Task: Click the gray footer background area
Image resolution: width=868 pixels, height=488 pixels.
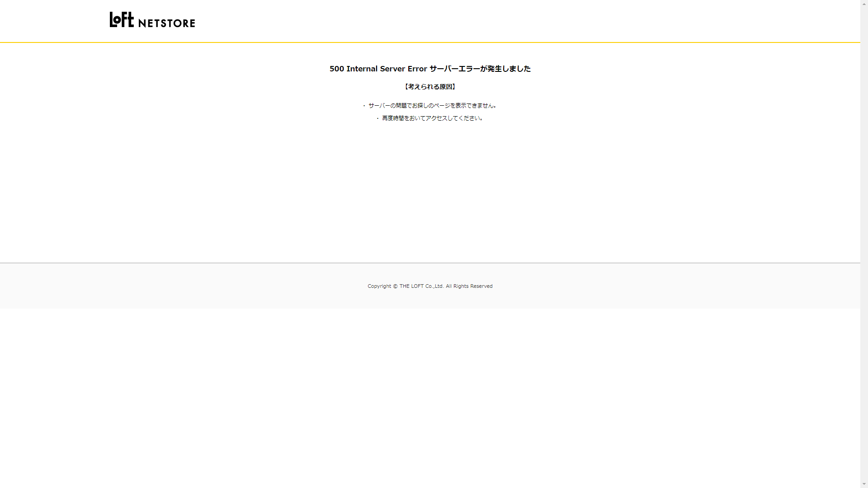Action: (x=181, y=289)
